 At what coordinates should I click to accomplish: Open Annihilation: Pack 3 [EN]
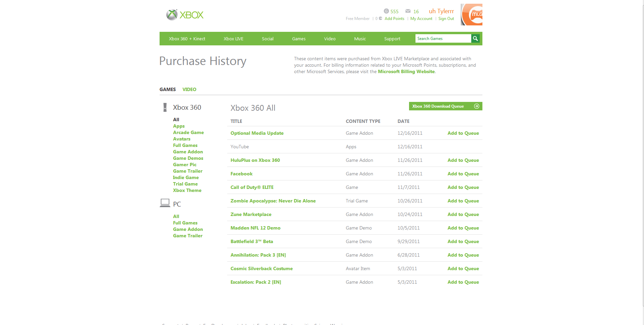[x=258, y=255]
